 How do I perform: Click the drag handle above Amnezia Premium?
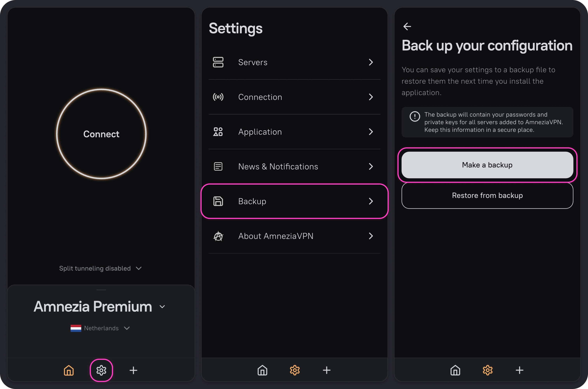(101, 290)
